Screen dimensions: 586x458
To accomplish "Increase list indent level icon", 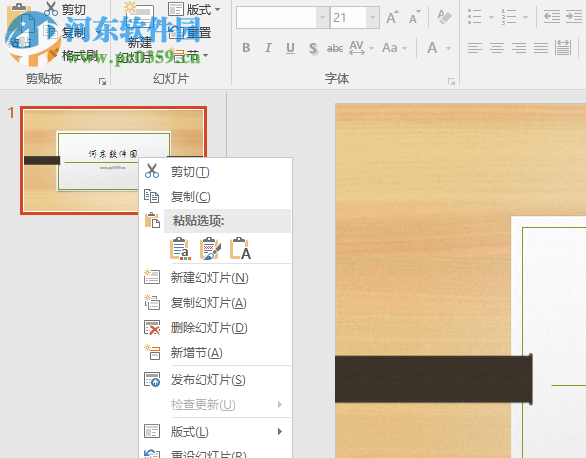I will 574,17.
